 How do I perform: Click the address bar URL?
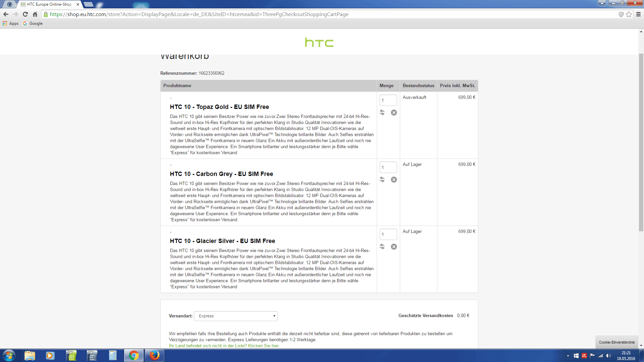[x=199, y=14]
